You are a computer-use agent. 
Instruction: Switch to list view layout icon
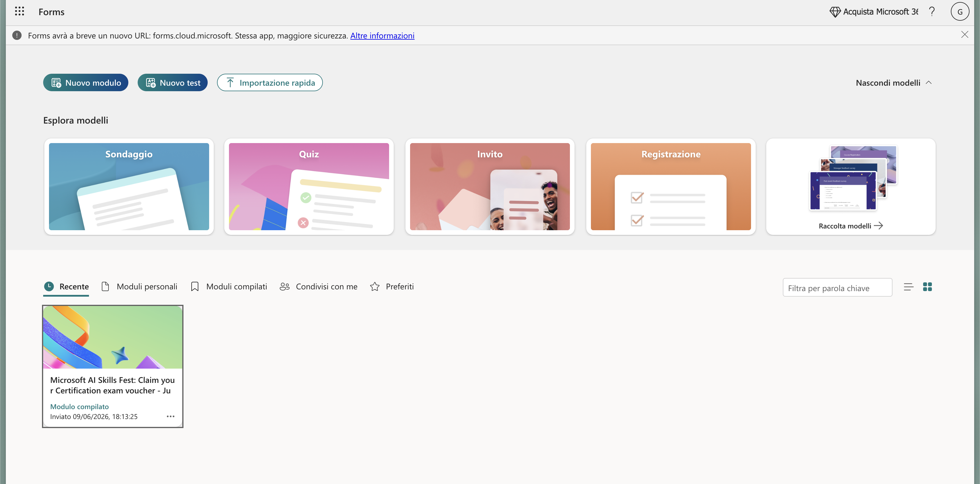point(909,287)
